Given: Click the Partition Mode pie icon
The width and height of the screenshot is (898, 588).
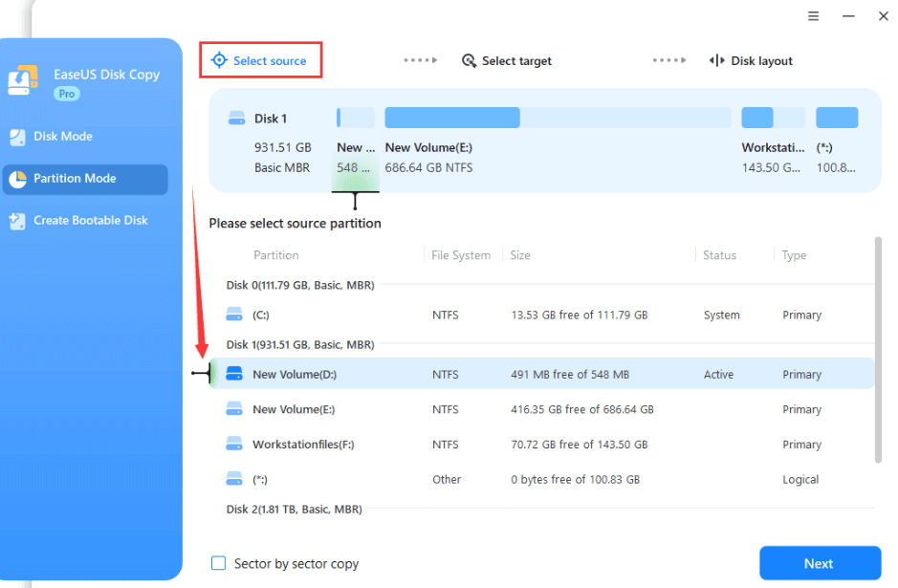Looking at the screenshot, I should (18, 179).
